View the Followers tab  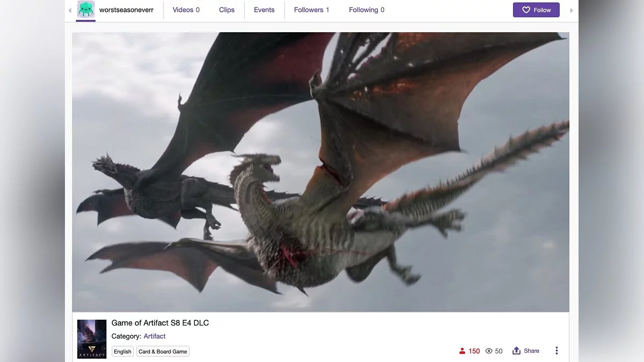coord(311,10)
